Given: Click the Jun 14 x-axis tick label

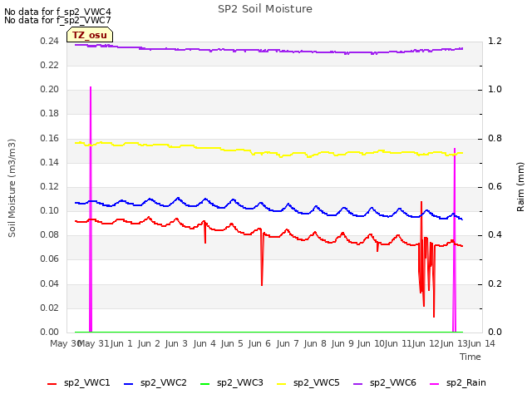Looking at the screenshot, I should (481, 343).
